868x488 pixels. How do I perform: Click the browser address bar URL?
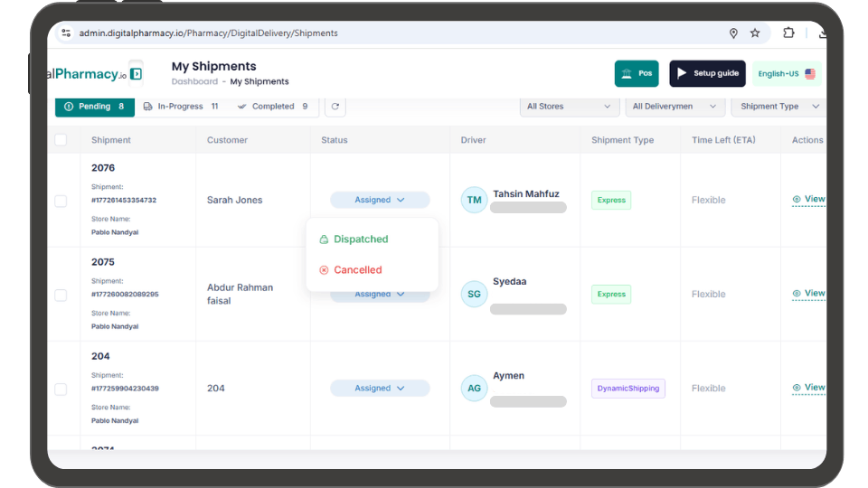point(209,33)
